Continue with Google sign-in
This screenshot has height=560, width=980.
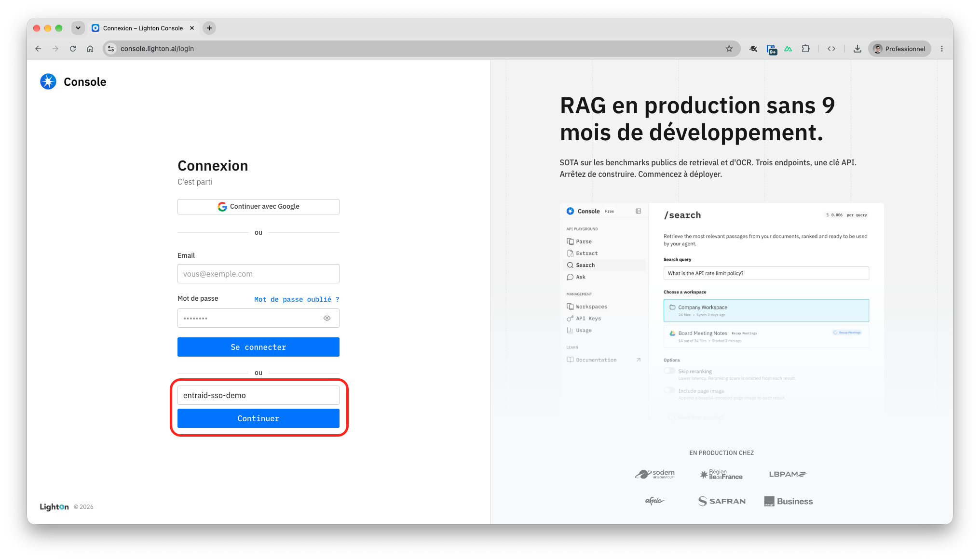pyautogui.click(x=259, y=206)
